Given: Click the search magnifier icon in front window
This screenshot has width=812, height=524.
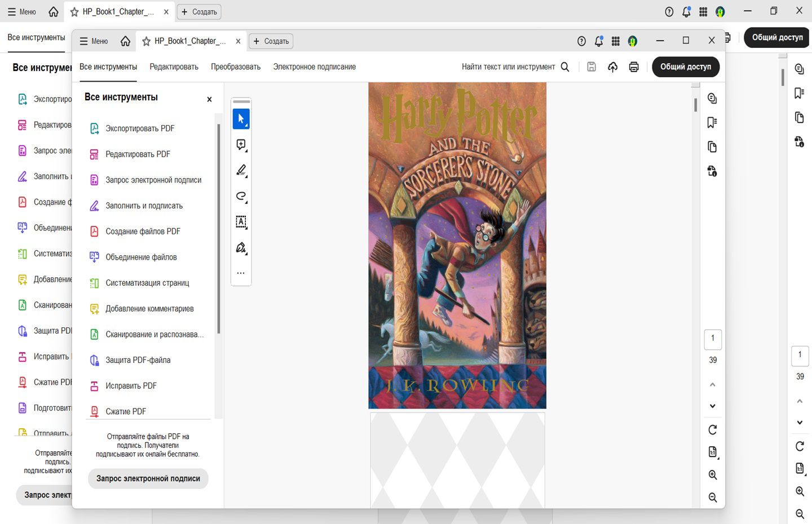Looking at the screenshot, I should click(x=565, y=67).
